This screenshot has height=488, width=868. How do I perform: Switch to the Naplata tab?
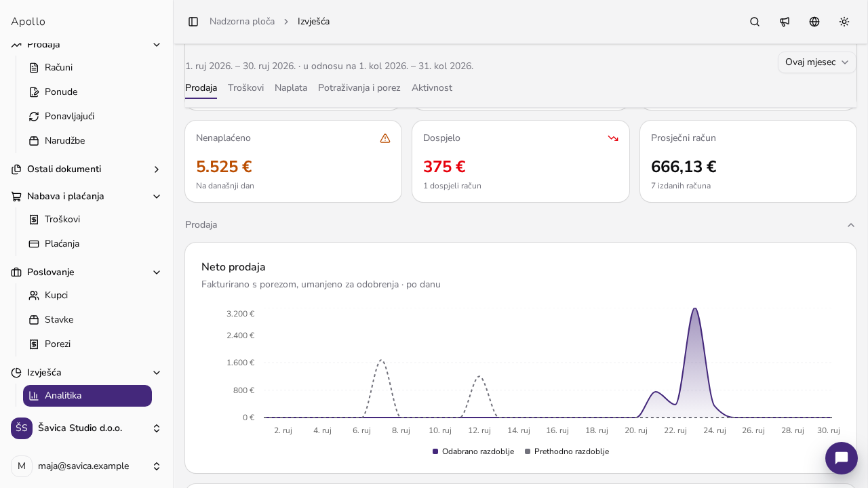[x=291, y=88]
